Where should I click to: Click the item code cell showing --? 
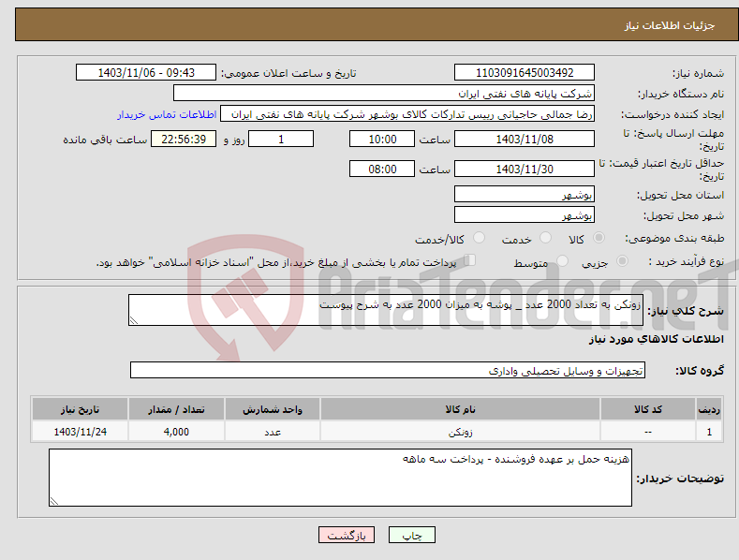[x=648, y=432]
